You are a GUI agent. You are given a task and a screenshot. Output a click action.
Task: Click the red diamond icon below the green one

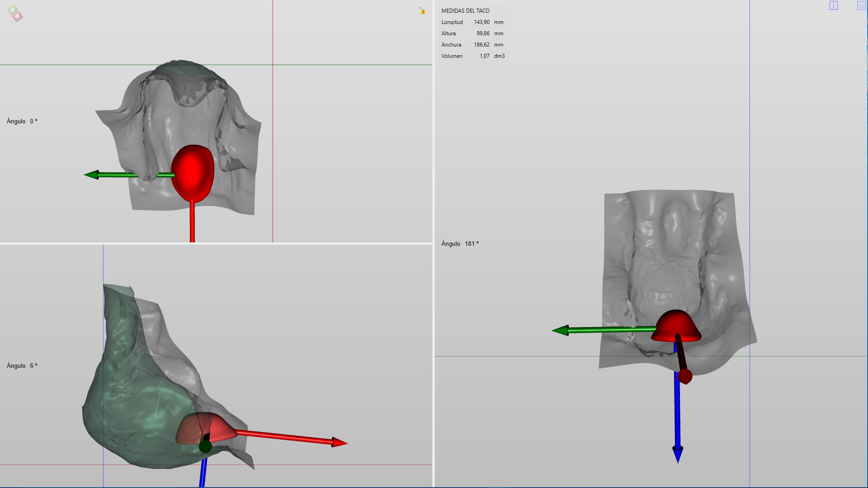[x=18, y=17]
